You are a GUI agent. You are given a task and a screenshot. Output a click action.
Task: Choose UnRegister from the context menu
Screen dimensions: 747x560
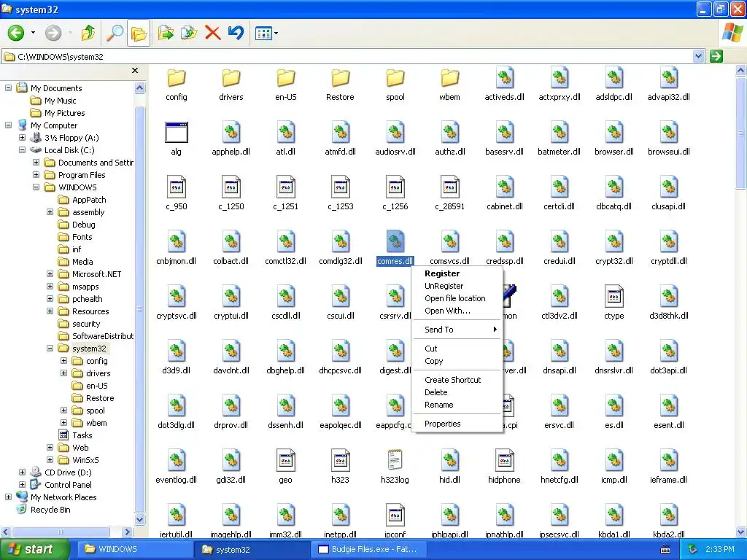[x=444, y=286]
